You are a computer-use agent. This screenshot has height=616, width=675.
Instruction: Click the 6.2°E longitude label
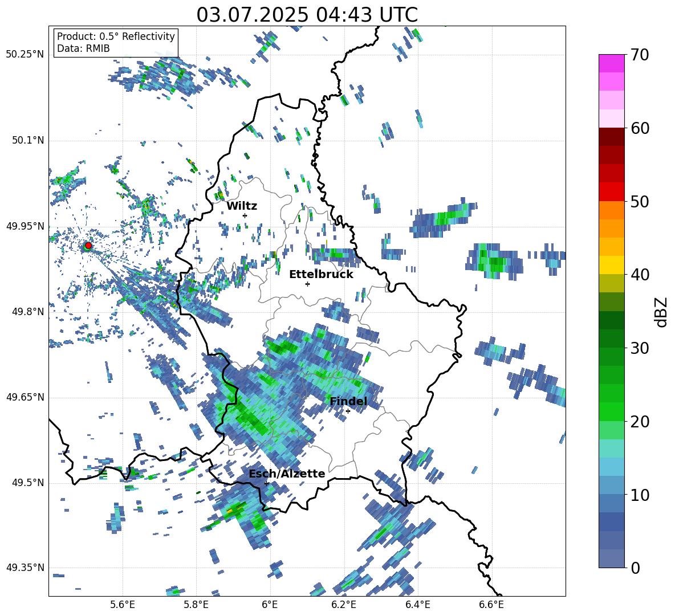tap(344, 605)
